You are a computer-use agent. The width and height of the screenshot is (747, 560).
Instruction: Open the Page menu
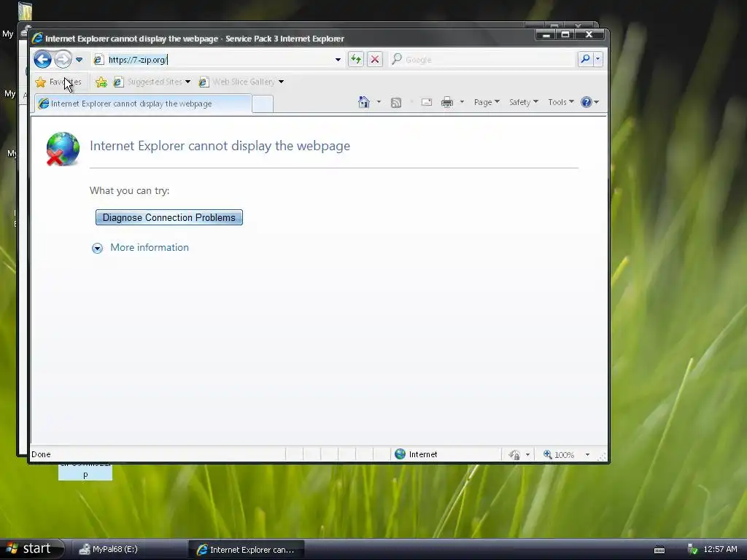[487, 102]
